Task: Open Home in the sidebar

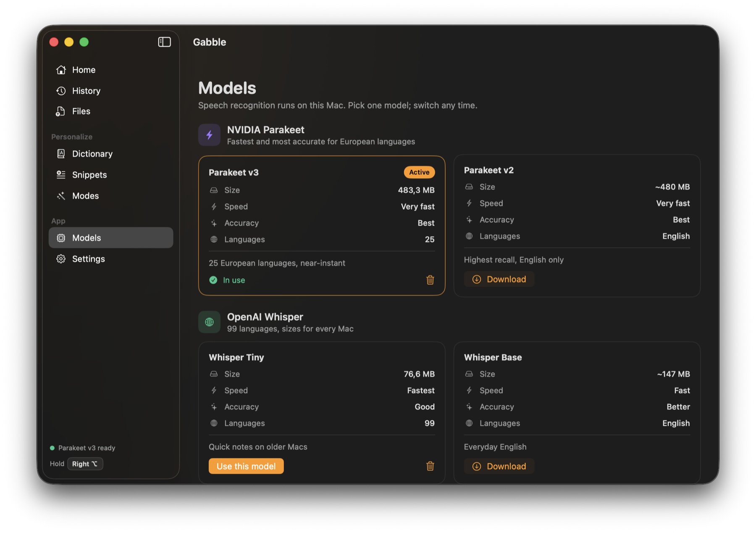Action: pyautogui.click(x=111, y=70)
